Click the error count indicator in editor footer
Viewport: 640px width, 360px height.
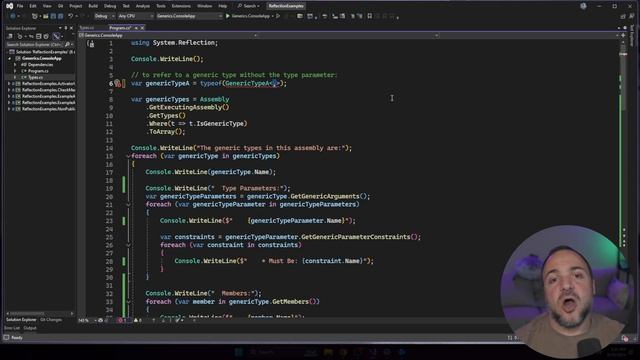(x=122, y=320)
